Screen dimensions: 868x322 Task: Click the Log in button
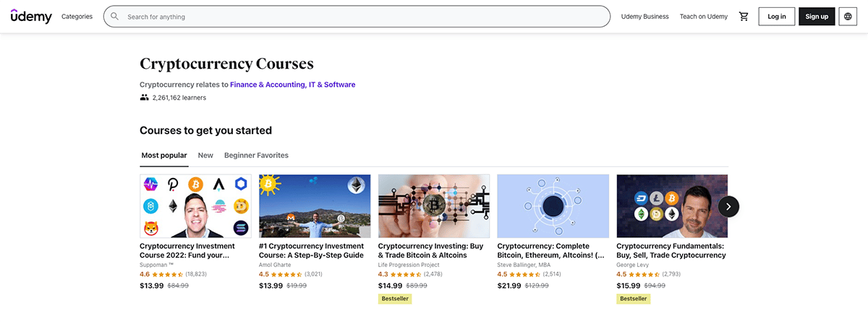(x=777, y=17)
